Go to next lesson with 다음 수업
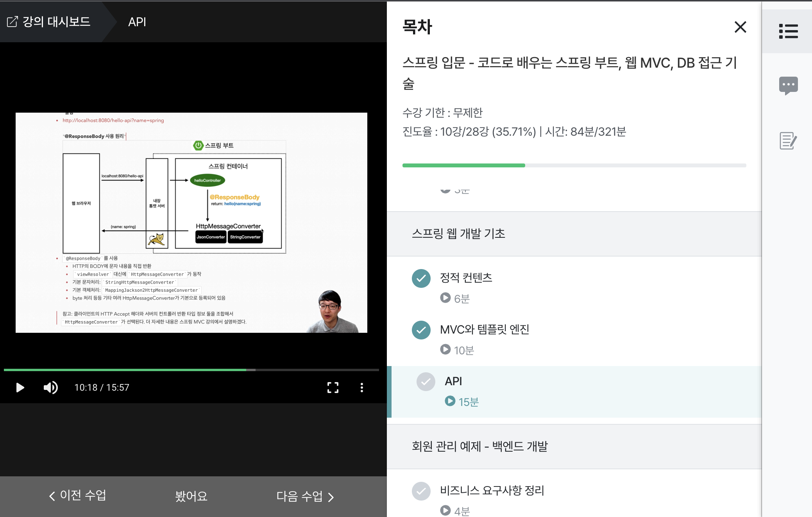Screen dimensions: 812x517 click(x=305, y=497)
